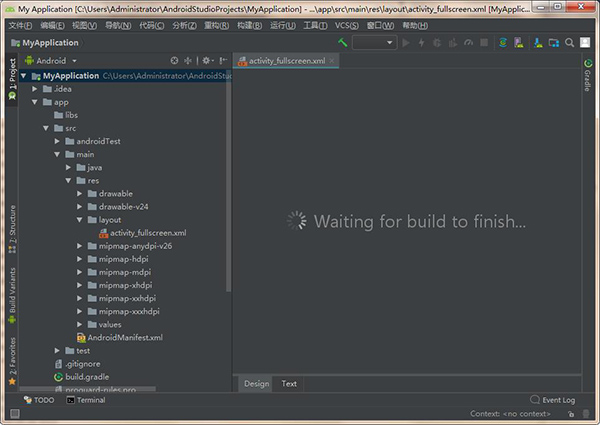Viewport: 600px width, 425px height.
Task: Click the lock icon in status bar
Action: tap(571, 414)
